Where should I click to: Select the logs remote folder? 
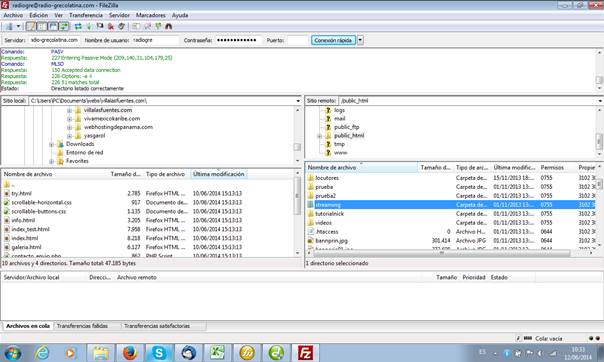[x=339, y=110]
